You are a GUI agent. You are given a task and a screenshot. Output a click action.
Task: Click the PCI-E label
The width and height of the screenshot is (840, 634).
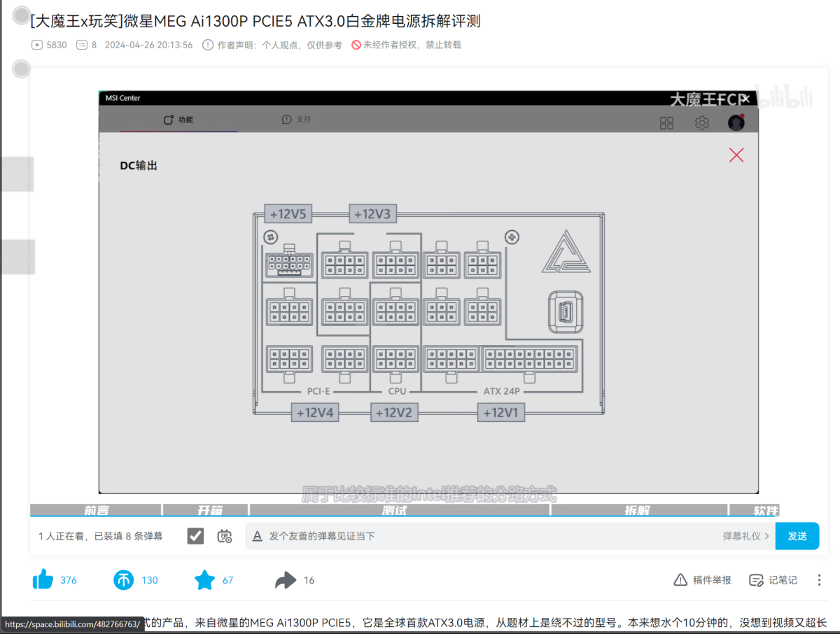pos(318,391)
